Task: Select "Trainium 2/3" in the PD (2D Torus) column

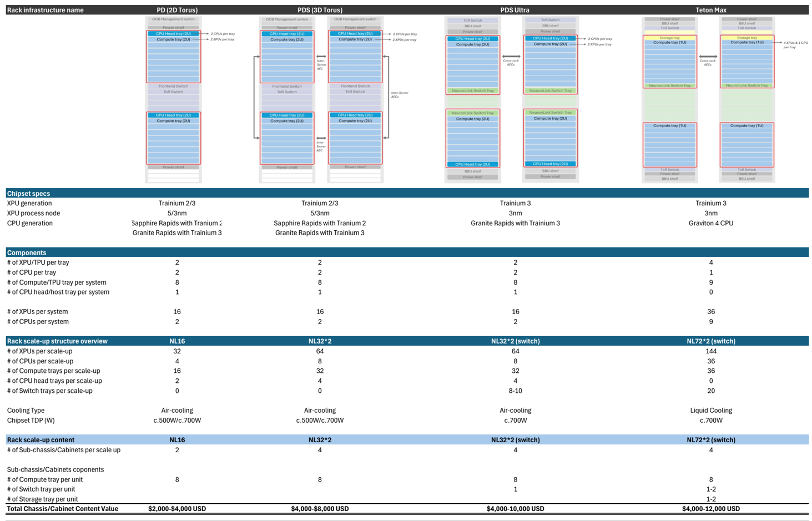Action: point(177,203)
